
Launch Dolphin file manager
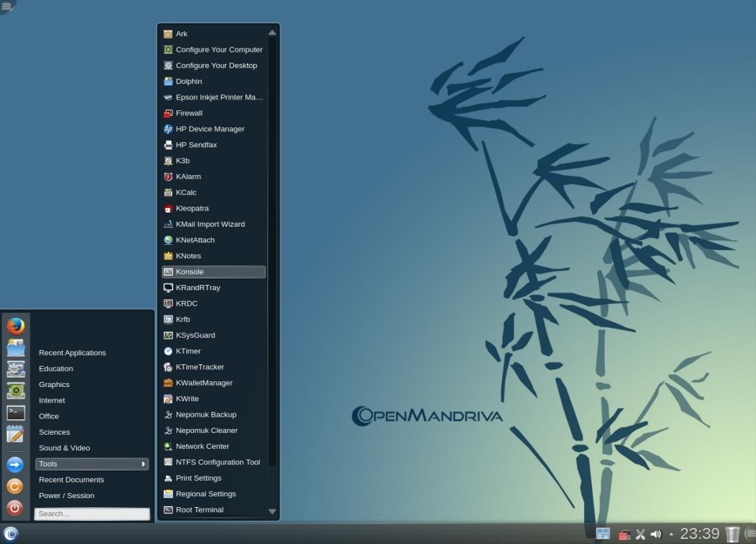coord(214,81)
